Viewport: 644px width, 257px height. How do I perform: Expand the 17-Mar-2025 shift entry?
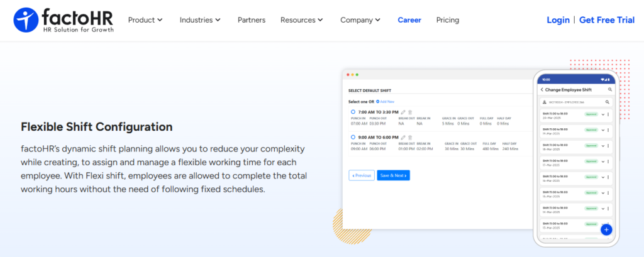(x=602, y=161)
